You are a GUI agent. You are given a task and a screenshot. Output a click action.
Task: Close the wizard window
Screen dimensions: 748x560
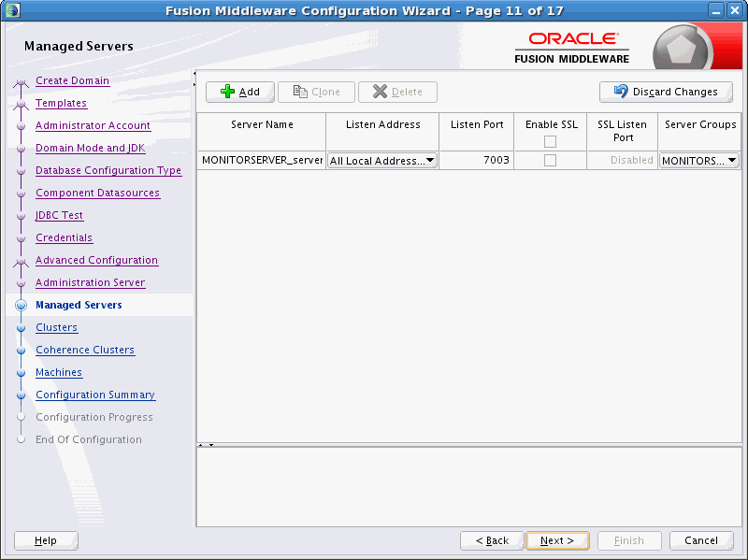pos(735,10)
